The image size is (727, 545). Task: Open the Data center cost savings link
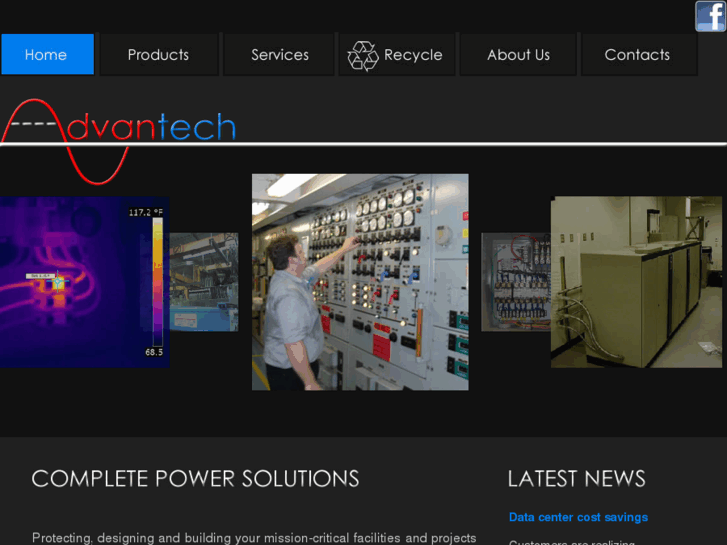(578, 517)
